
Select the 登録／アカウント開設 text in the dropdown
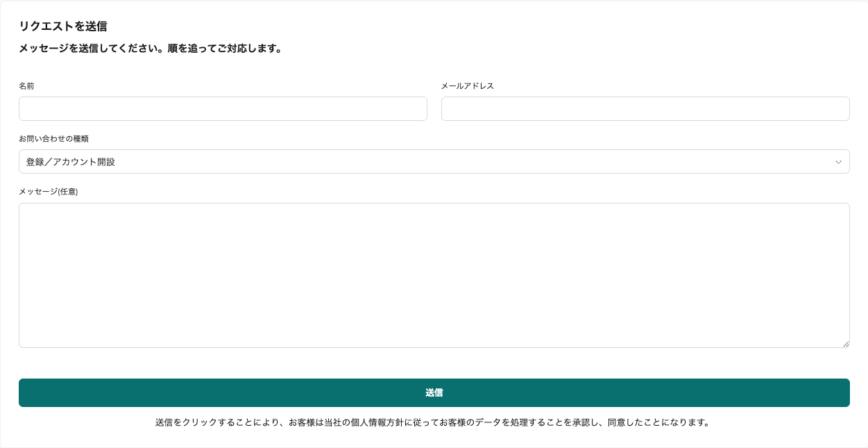71,162
